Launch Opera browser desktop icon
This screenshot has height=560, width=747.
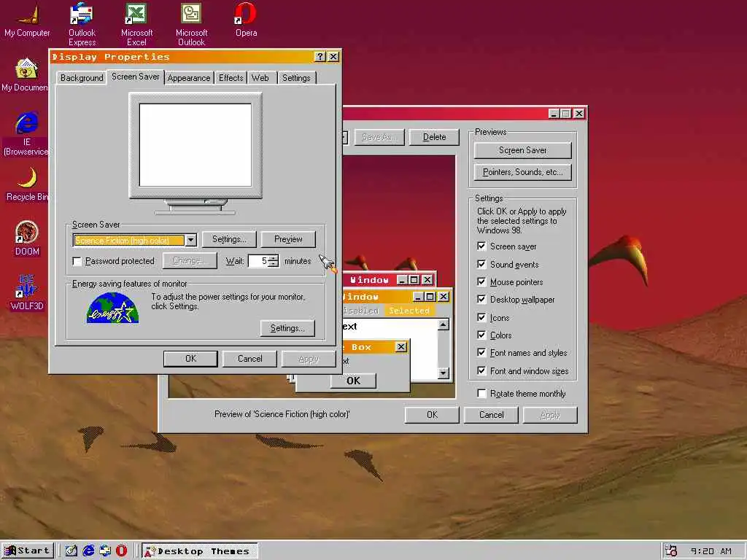pyautogui.click(x=246, y=20)
